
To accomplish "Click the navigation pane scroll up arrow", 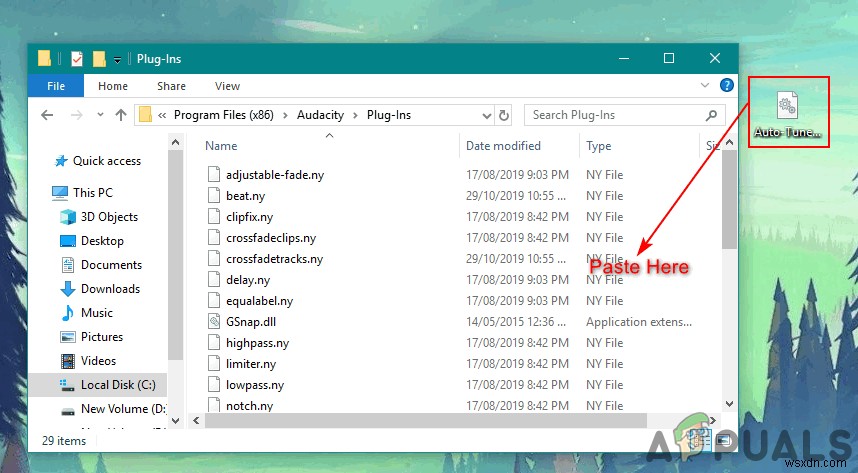I will [175, 142].
